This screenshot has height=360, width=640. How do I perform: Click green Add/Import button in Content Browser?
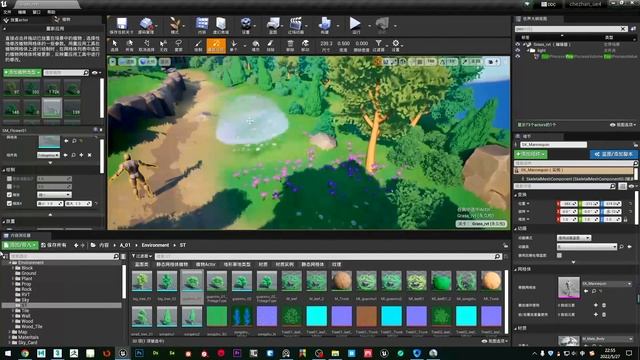click(x=20, y=245)
